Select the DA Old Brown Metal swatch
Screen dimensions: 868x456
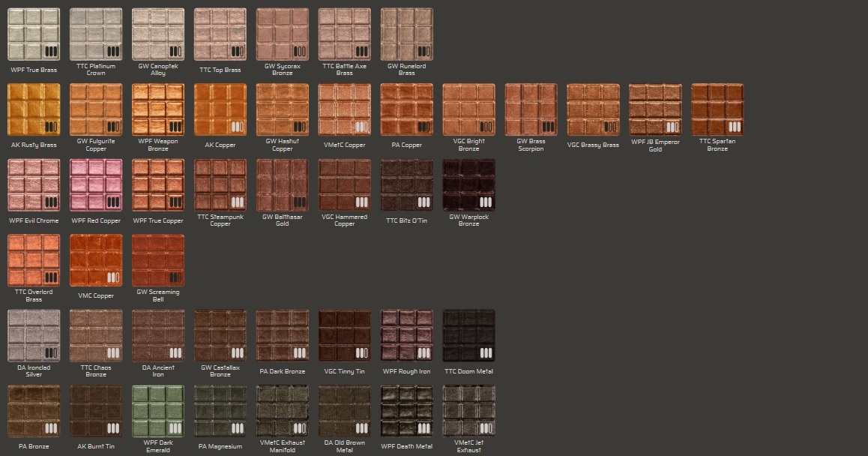click(344, 411)
